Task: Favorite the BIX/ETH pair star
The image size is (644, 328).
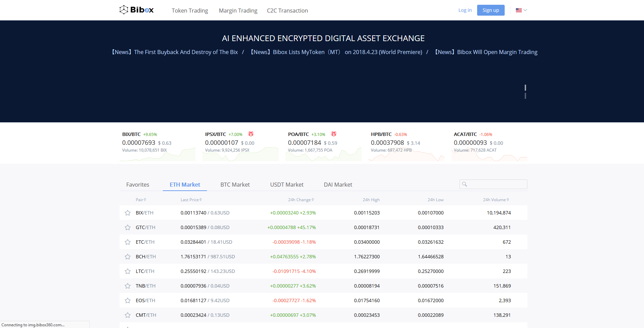Action: [128, 213]
